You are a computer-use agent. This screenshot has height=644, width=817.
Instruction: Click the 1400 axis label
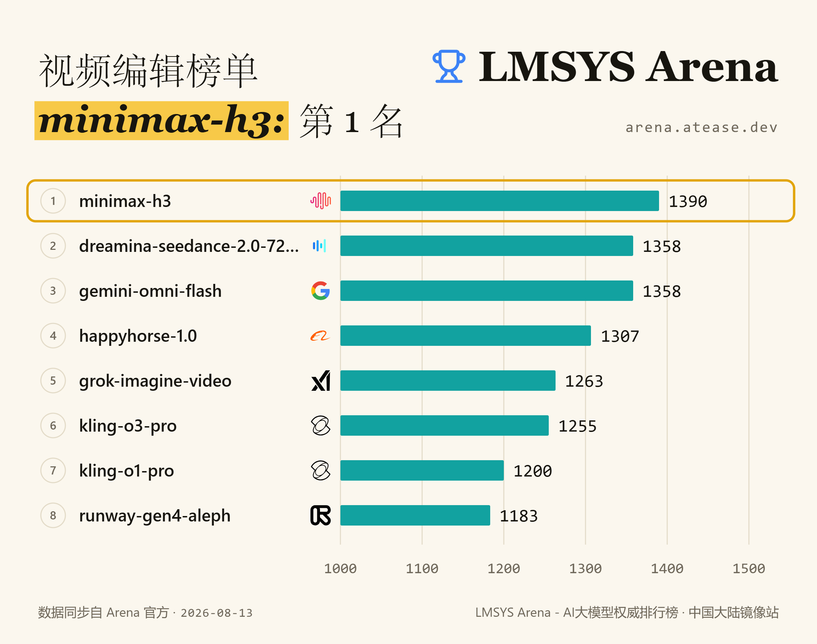pos(667,568)
